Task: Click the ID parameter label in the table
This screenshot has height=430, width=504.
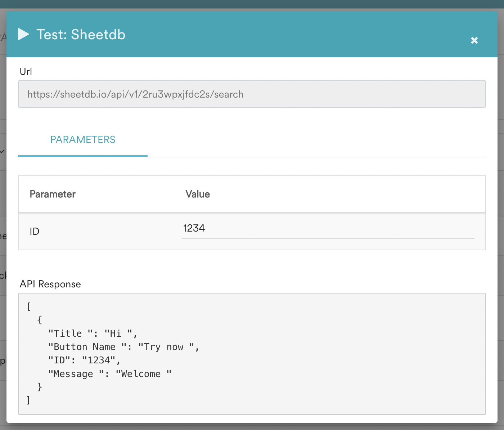Action: (34, 232)
